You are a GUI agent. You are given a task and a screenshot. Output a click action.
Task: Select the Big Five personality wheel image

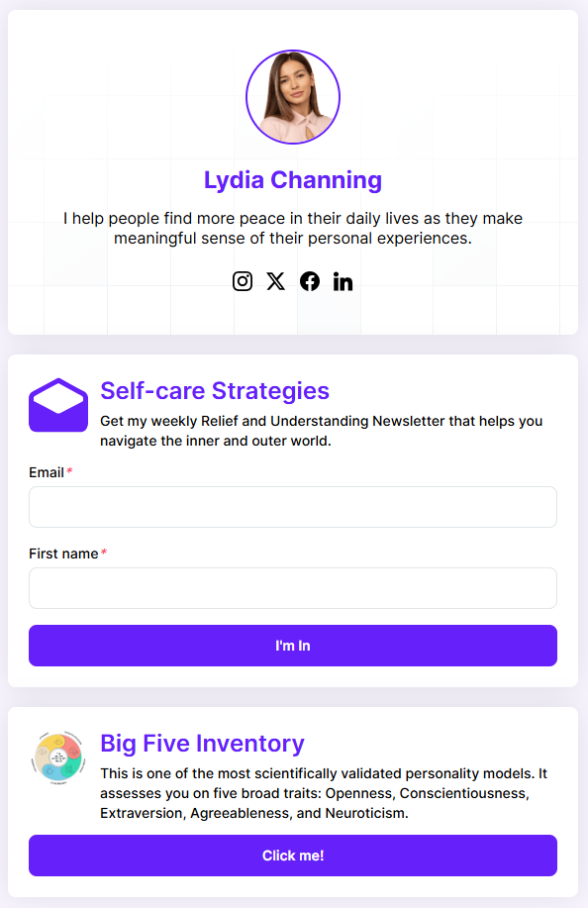click(58, 757)
